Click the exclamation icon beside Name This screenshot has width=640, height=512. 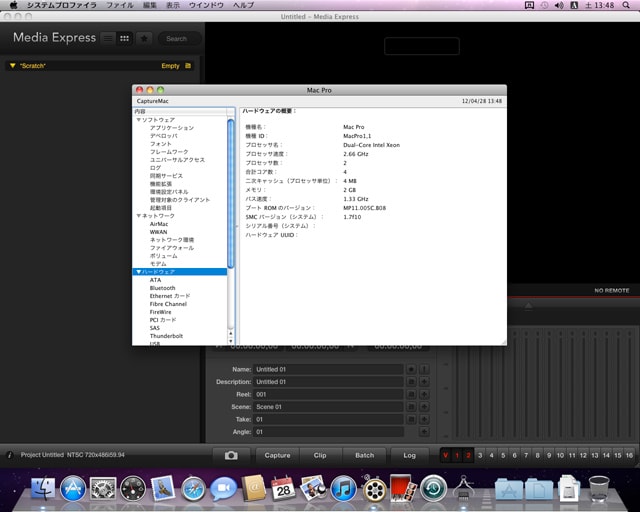click(x=424, y=370)
